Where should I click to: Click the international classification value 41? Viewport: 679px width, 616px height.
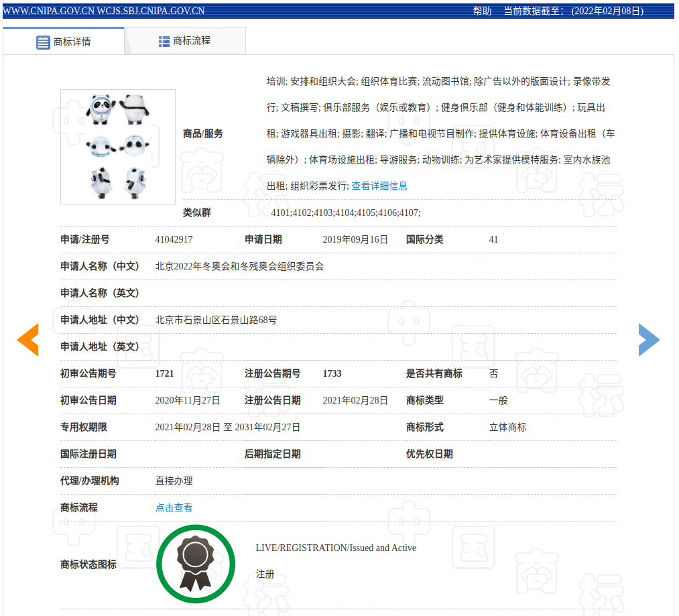493,239
